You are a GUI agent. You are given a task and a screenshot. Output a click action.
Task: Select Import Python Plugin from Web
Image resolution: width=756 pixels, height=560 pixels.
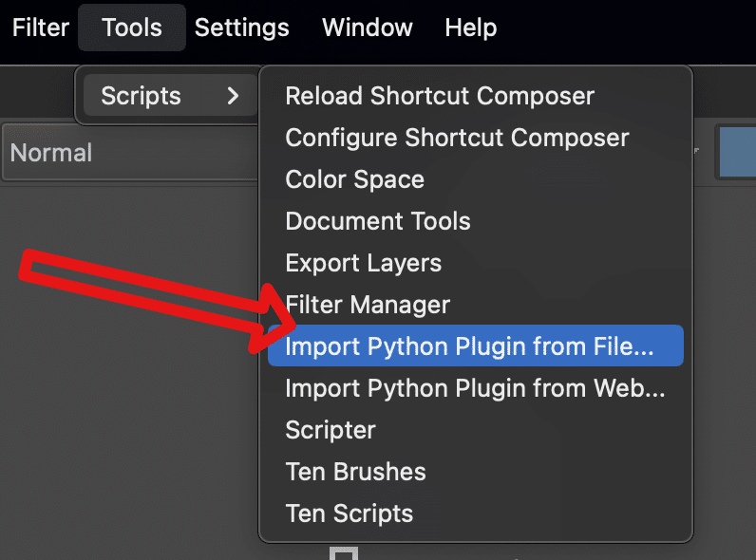click(476, 387)
